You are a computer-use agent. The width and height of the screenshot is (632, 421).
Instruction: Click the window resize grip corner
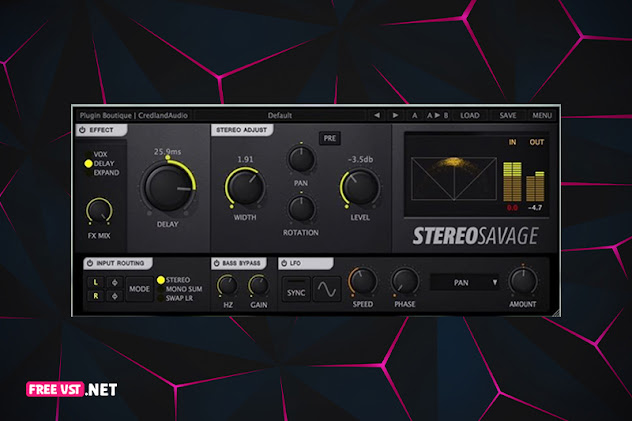556,312
